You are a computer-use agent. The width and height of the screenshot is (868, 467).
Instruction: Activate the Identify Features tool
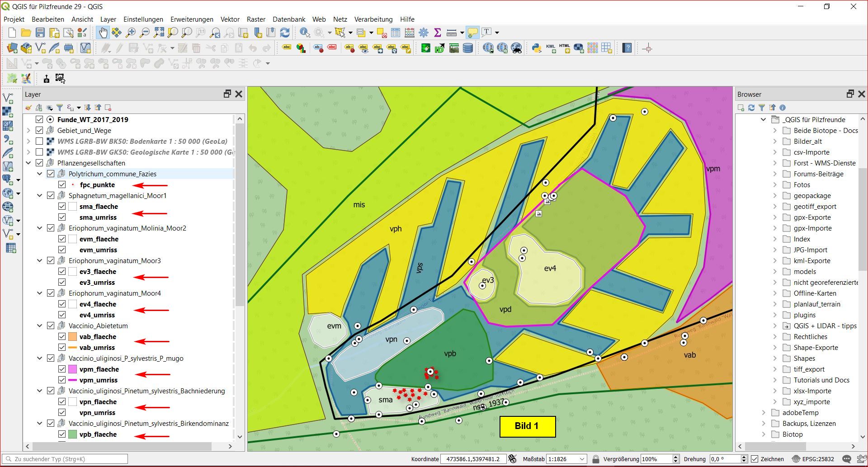click(305, 33)
